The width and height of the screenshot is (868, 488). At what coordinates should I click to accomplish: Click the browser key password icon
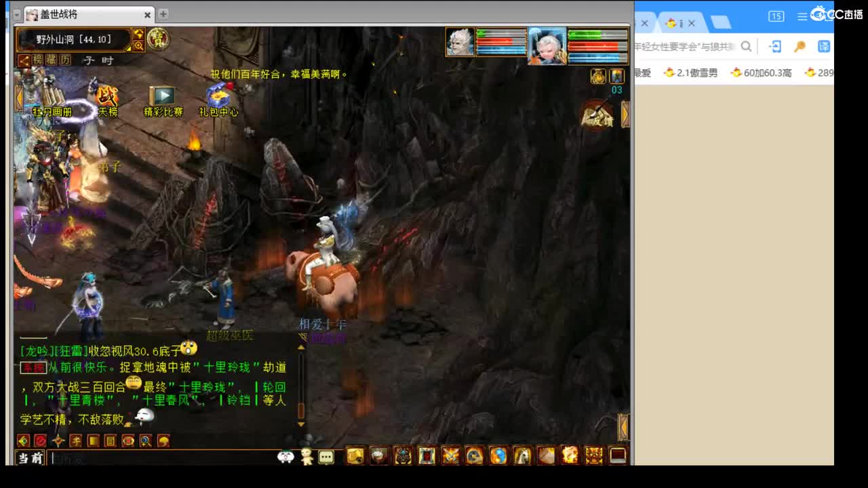click(x=800, y=46)
